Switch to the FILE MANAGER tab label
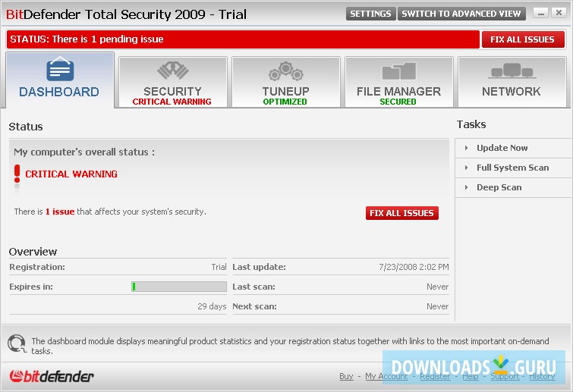 tap(398, 91)
